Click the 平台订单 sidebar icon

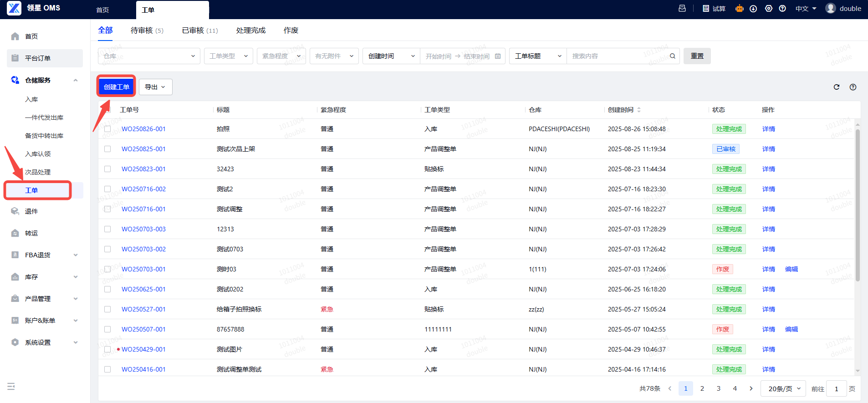point(15,58)
